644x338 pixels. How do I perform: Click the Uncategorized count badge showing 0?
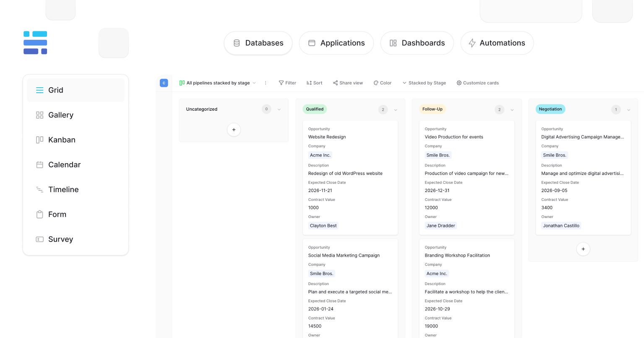click(266, 109)
